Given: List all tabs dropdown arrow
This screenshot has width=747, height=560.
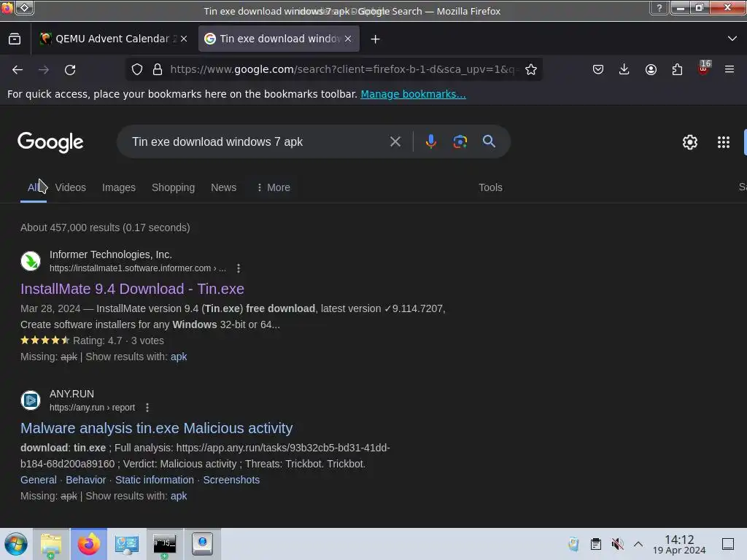Looking at the screenshot, I should [732, 39].
